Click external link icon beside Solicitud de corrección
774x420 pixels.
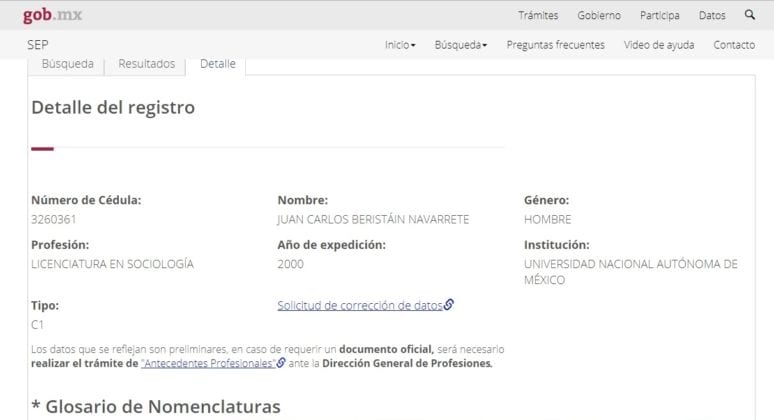click(449, 305)
